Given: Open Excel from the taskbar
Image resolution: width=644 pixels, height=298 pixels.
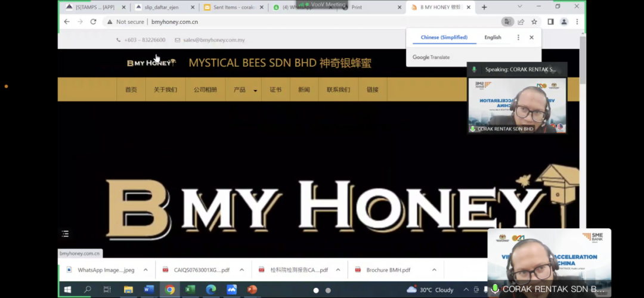Looking at the screenshot, I should [x=190, y=290].
